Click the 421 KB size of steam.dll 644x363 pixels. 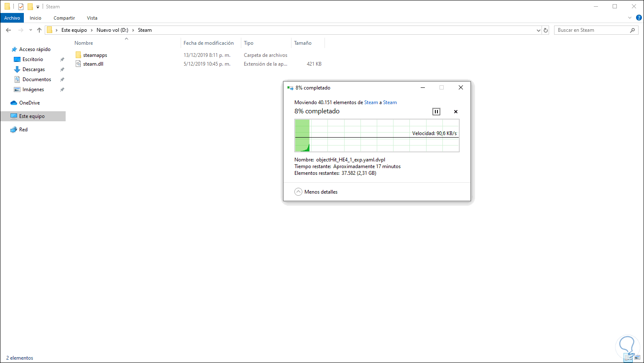click(314, 64)
